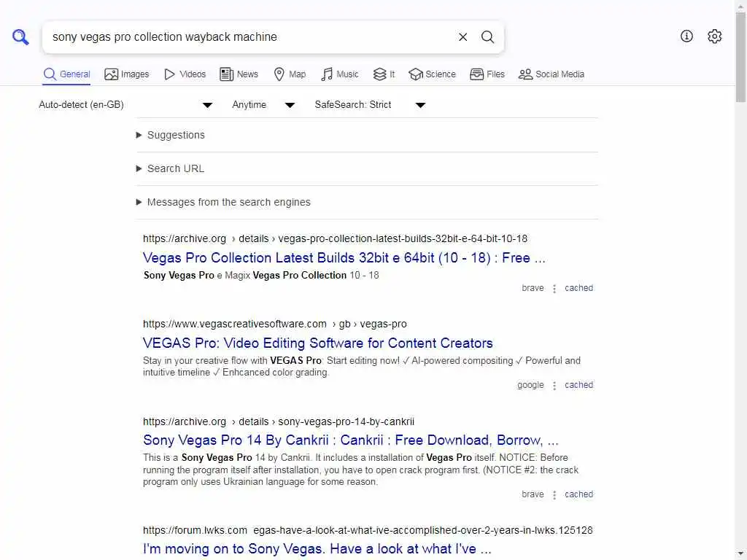Open the Anytime time range dropdown

pos(263,105)
